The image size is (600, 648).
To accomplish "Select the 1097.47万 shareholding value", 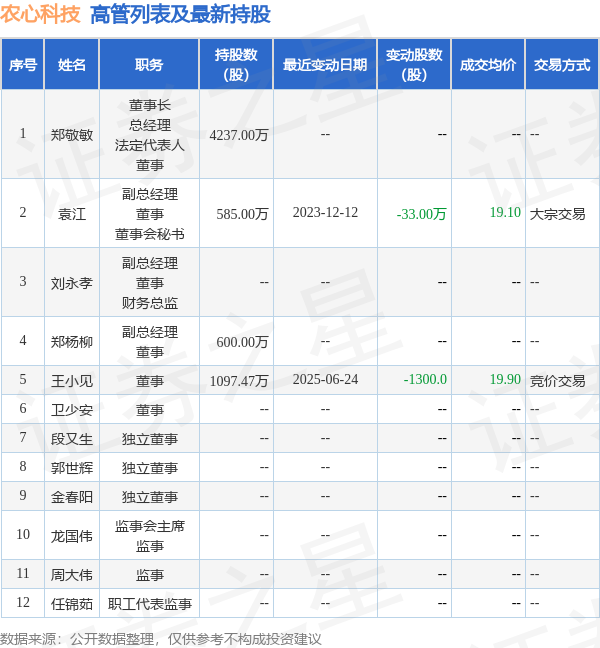I will coord(239,380).
